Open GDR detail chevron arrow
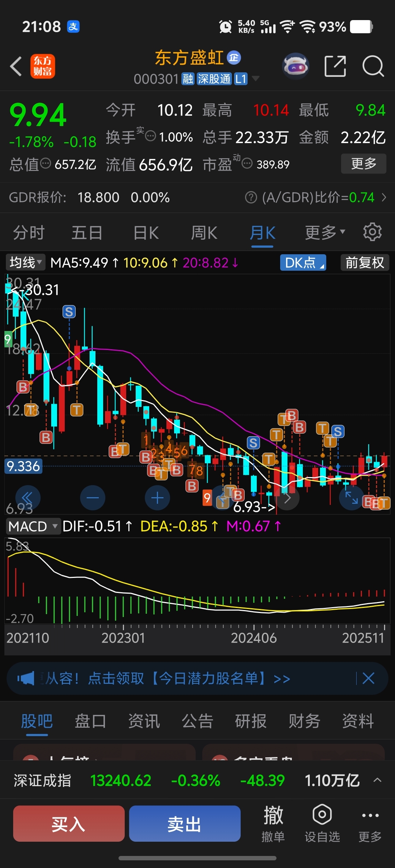The width and height of the screenshot is (395, 868). [384, 198]
